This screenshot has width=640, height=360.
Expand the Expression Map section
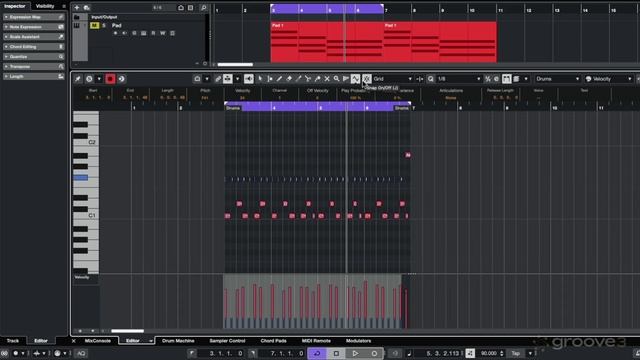(33, 17)
